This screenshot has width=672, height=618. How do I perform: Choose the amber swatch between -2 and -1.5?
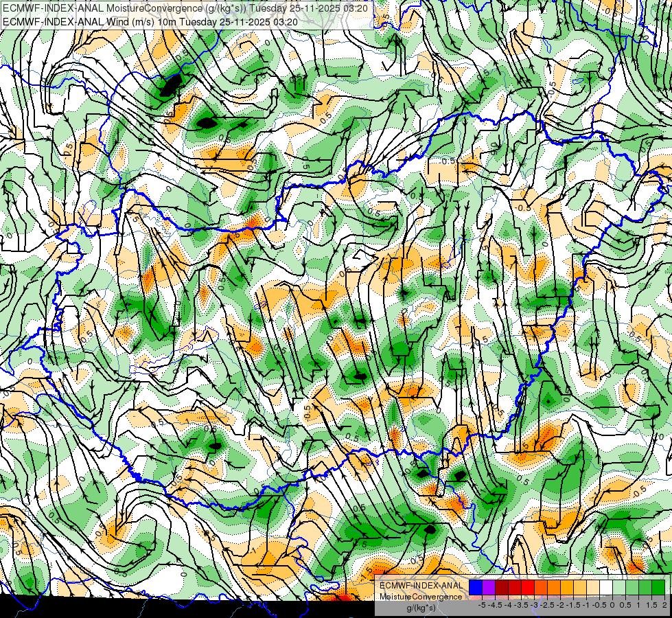coord(567,588)
